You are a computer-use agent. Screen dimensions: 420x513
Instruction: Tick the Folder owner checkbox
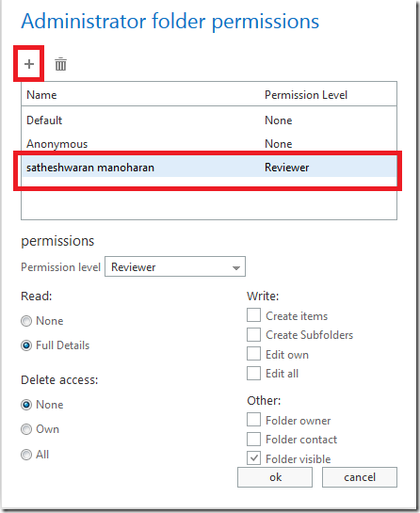pos(253,420)
